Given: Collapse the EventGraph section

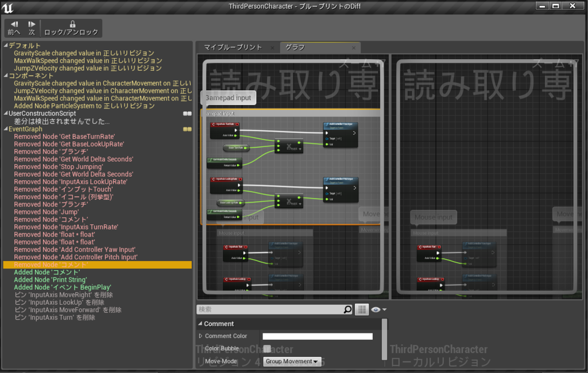Looking at the screenshot, I should click(x=6, y=129).
